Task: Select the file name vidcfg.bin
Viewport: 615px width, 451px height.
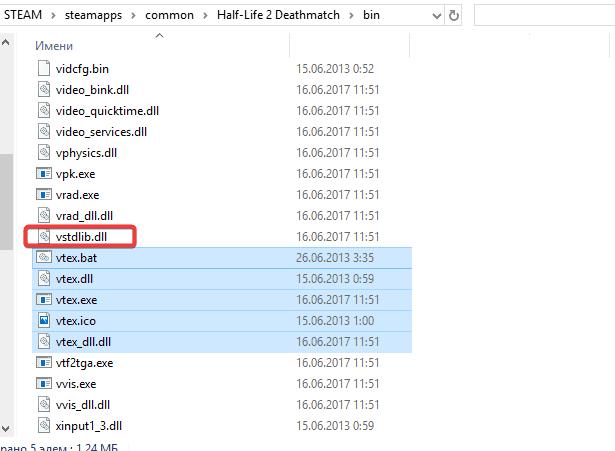Action: click(82, 69)
